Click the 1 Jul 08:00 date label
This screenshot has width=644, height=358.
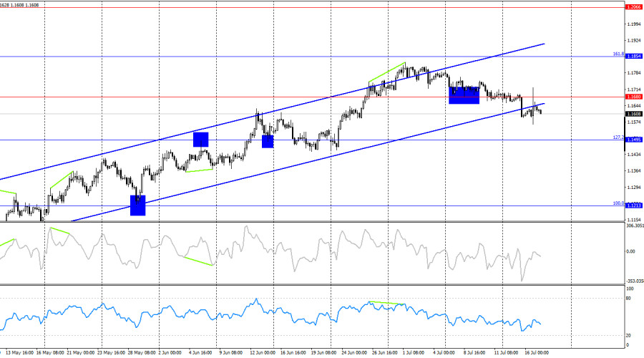pos(414,353)
